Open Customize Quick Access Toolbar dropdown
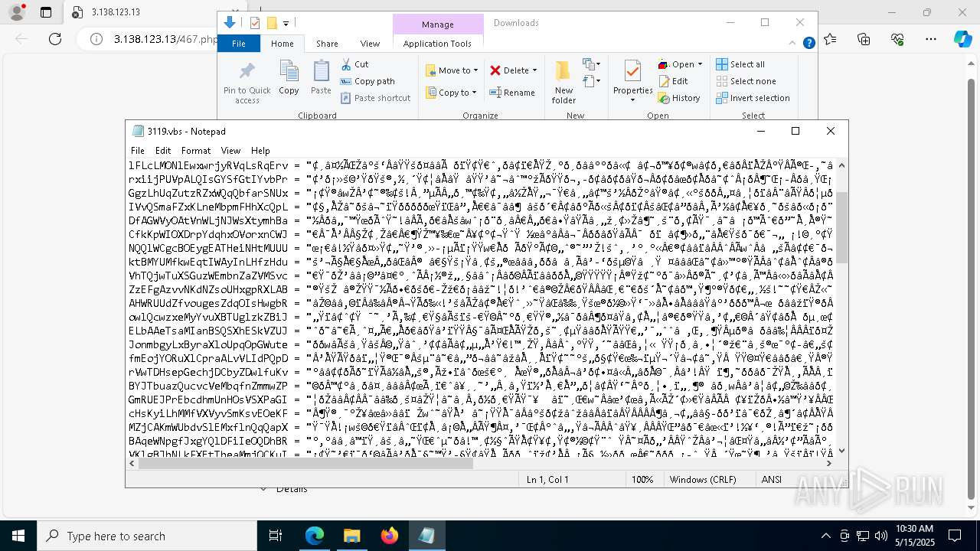The image size is (980, 551). pyautogui.click(x=286, y=24)
